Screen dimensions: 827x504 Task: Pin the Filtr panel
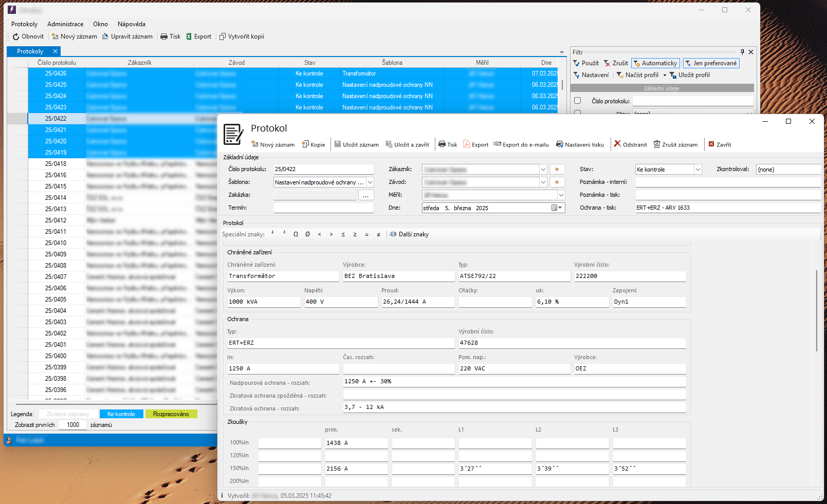coord(742,52)
